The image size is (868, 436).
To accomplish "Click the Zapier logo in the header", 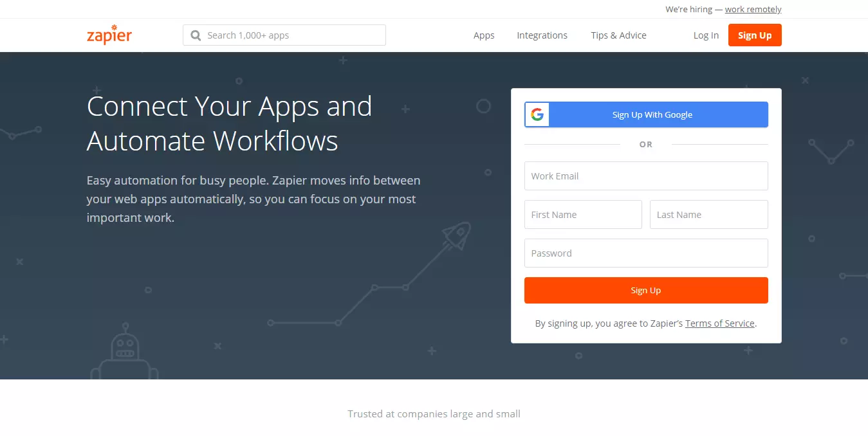I will (109, 35).
